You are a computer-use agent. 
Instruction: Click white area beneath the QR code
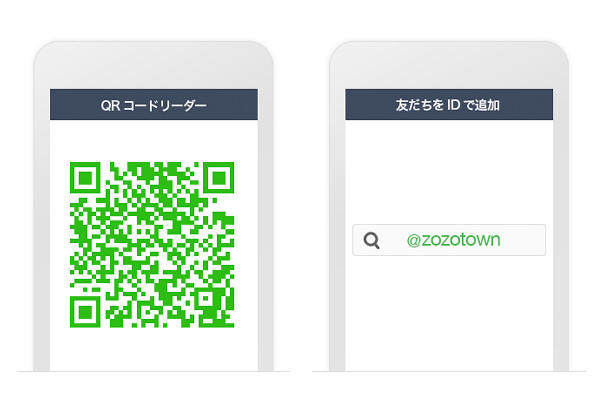154,349
